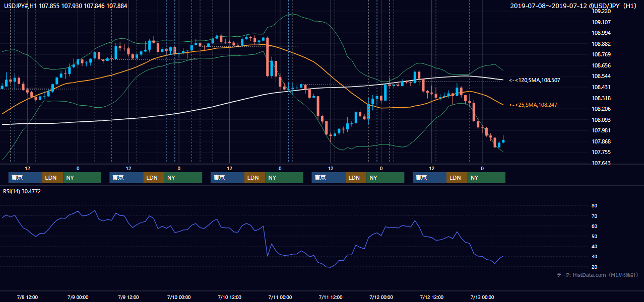Click the 7/11 00:00 time axis label
Image resolution: width=644 pixels, height=302 pixels.
280,297
